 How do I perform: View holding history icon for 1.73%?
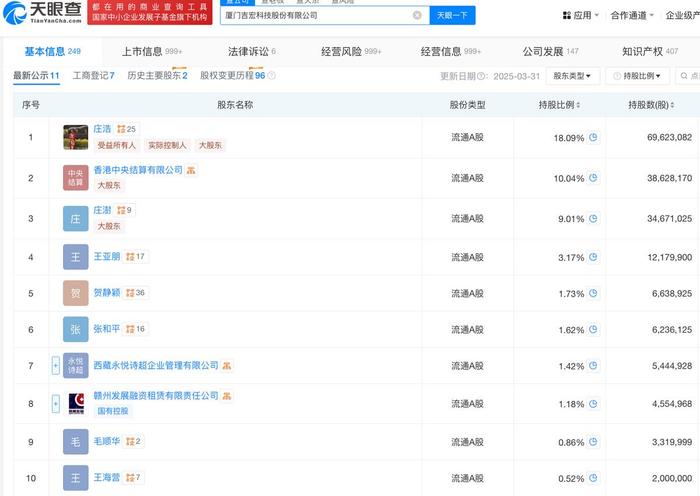(x=593, y=293)
